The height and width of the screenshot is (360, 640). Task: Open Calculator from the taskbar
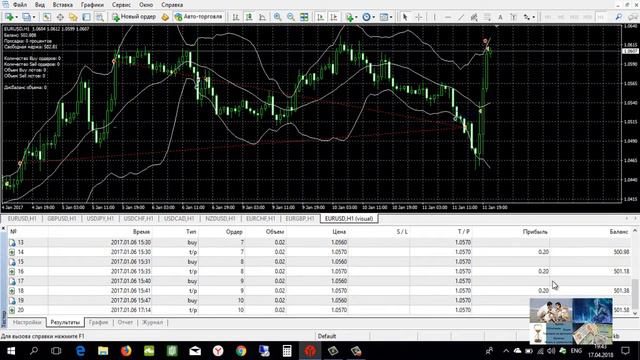click(287, 351)
